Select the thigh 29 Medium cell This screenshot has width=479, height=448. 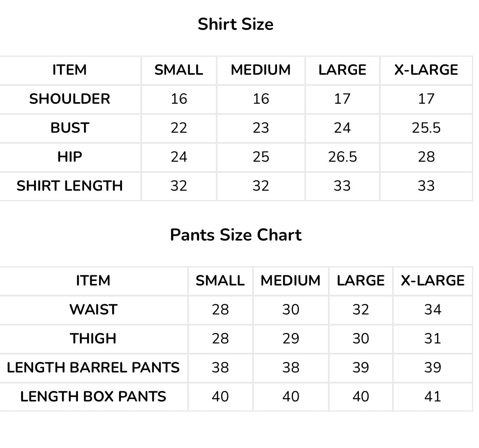click(x=291, y=339)
